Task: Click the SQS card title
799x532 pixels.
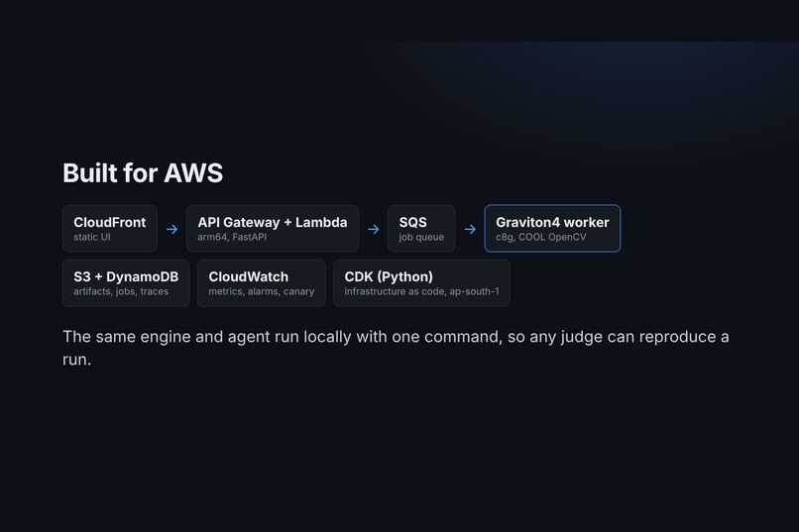Action: [x=412, y=223]
